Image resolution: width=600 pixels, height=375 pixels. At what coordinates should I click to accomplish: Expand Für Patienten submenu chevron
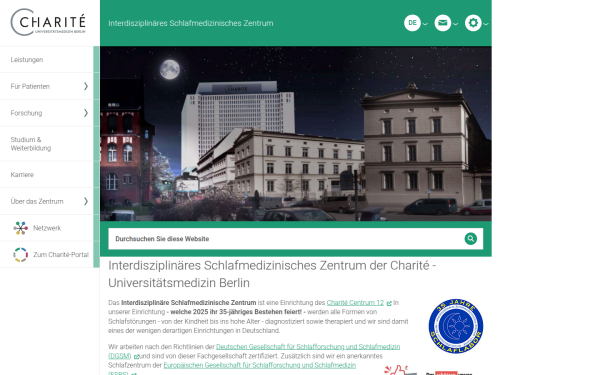(x=86, y=86)
